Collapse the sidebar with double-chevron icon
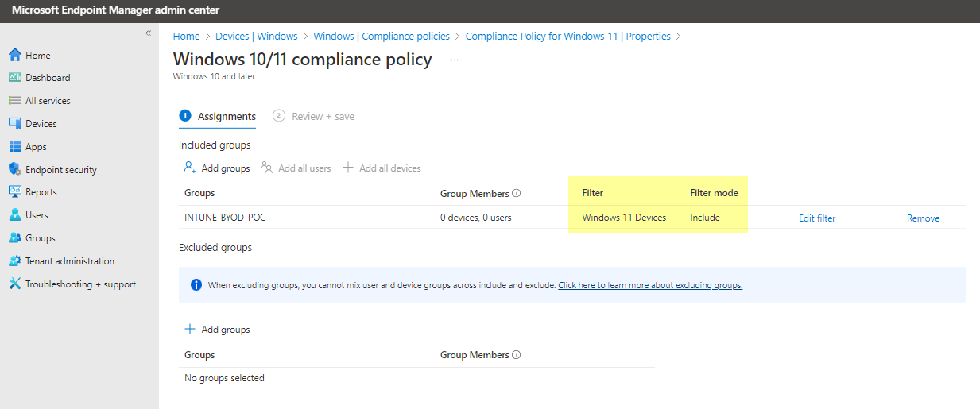Screen dimensions: 980x409 (x=148, y=33)
